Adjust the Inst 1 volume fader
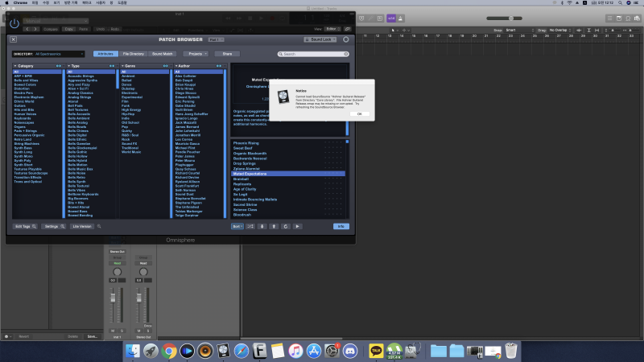 click(113, 298)
